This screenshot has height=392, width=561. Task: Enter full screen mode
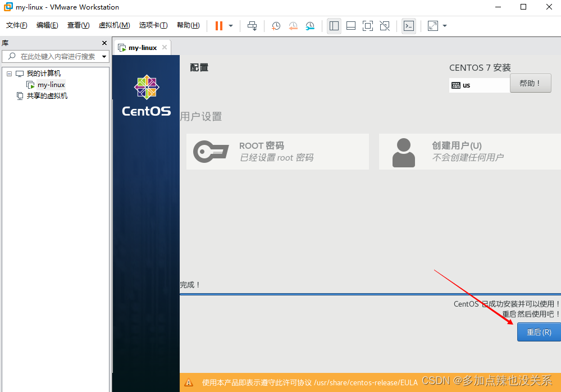coord(368,26)
